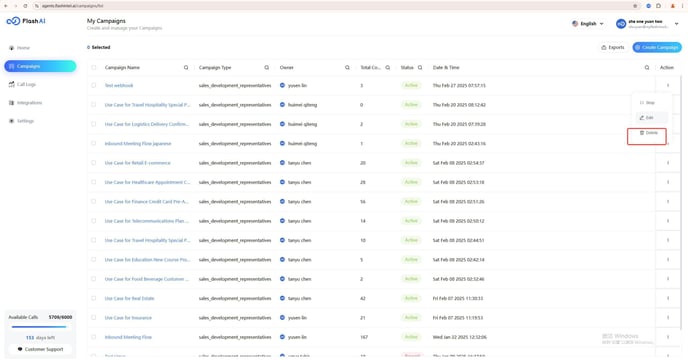Expand the user account dropdown arrow
The image size is (688, 360).
coord(676,24)
